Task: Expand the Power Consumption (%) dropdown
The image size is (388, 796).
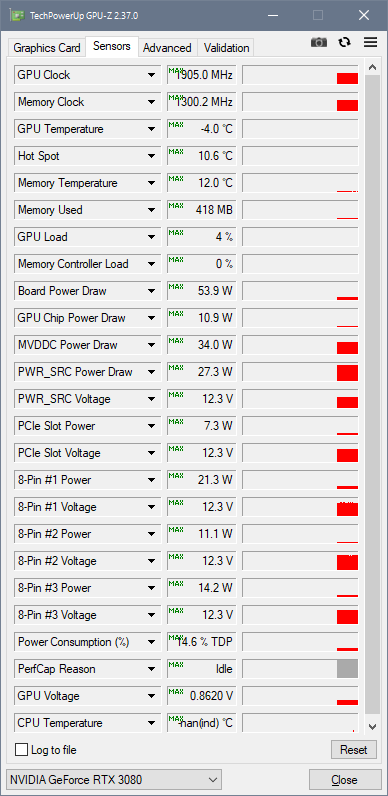Action: coord(151,642)
